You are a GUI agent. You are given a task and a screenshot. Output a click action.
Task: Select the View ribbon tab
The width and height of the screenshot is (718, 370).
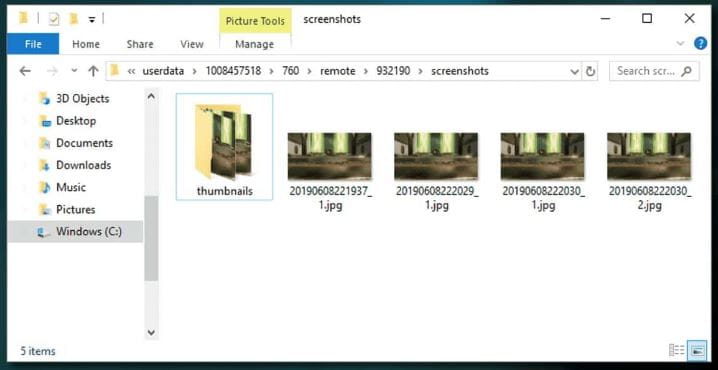pyautogui.click(x=191, y=44)
